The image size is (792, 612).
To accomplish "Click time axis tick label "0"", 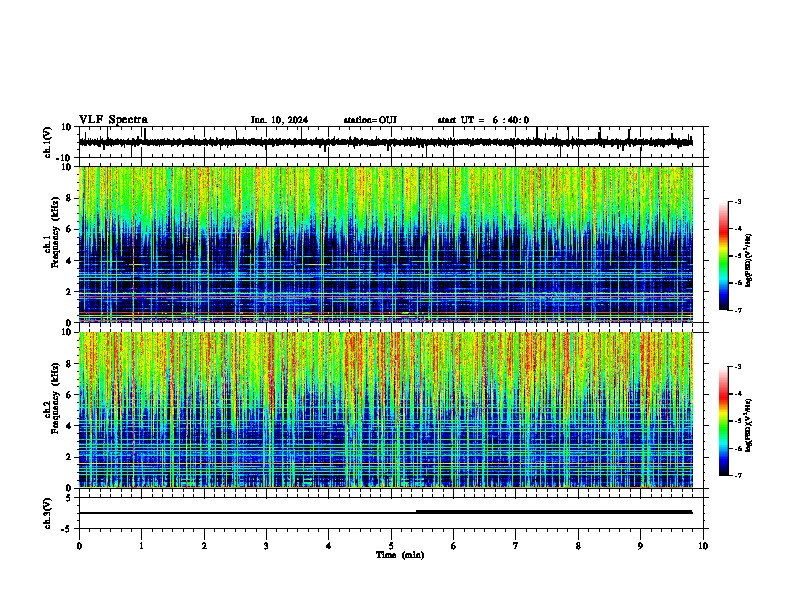I will pos(79,546).
